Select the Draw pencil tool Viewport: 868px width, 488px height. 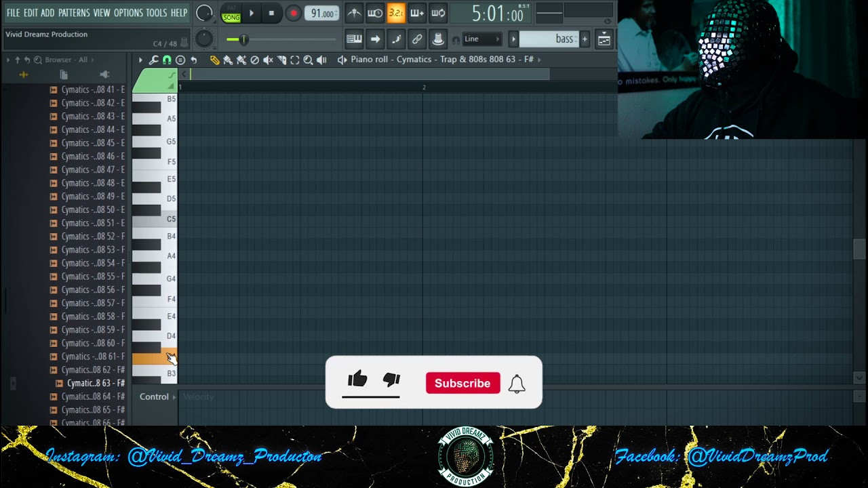tap(214, 60)
